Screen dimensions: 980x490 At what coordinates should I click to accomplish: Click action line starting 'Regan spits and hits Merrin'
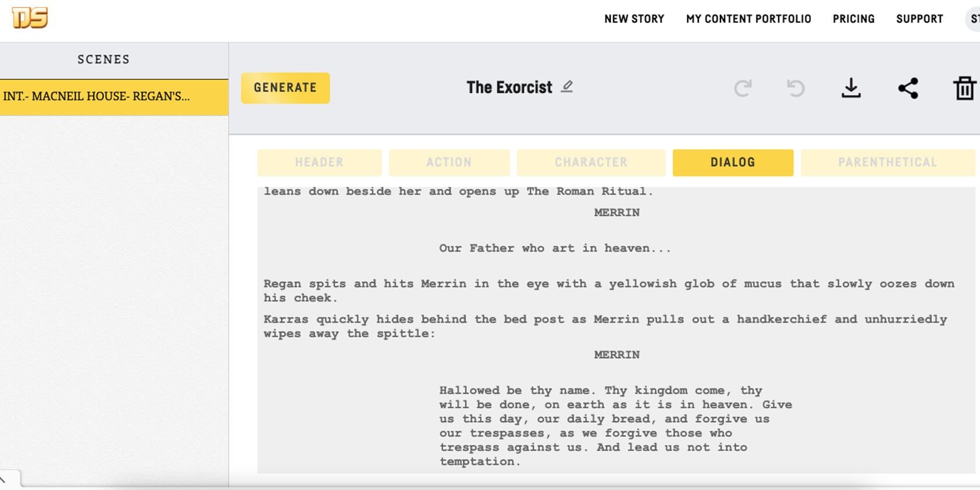click(x=609, y=290)
